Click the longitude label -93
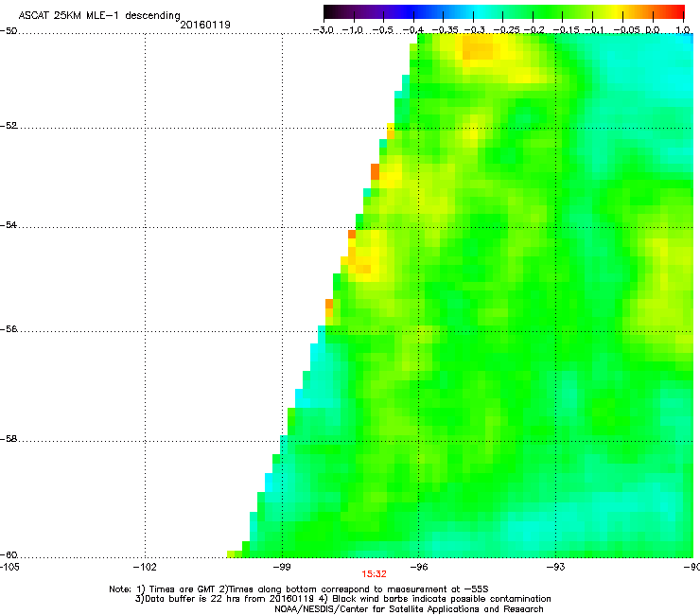700x615 pixels. [x=556, y=567]
